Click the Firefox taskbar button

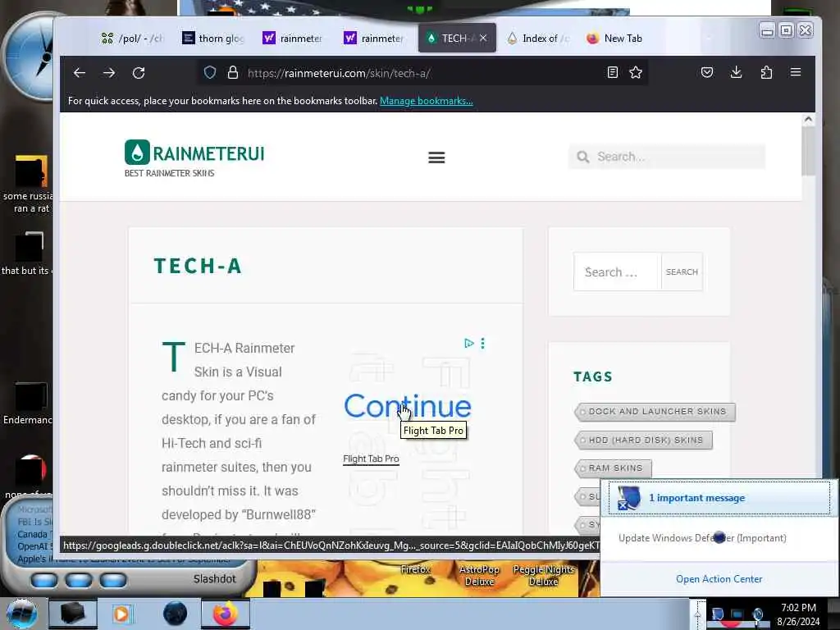225,614
